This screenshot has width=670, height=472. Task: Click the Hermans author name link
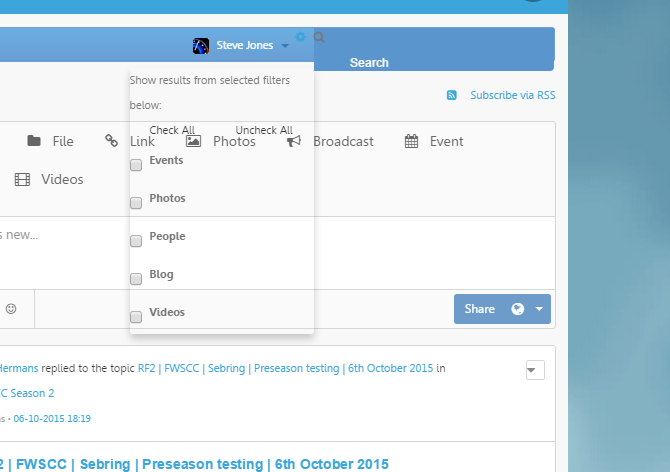click(x=19, y=368)
